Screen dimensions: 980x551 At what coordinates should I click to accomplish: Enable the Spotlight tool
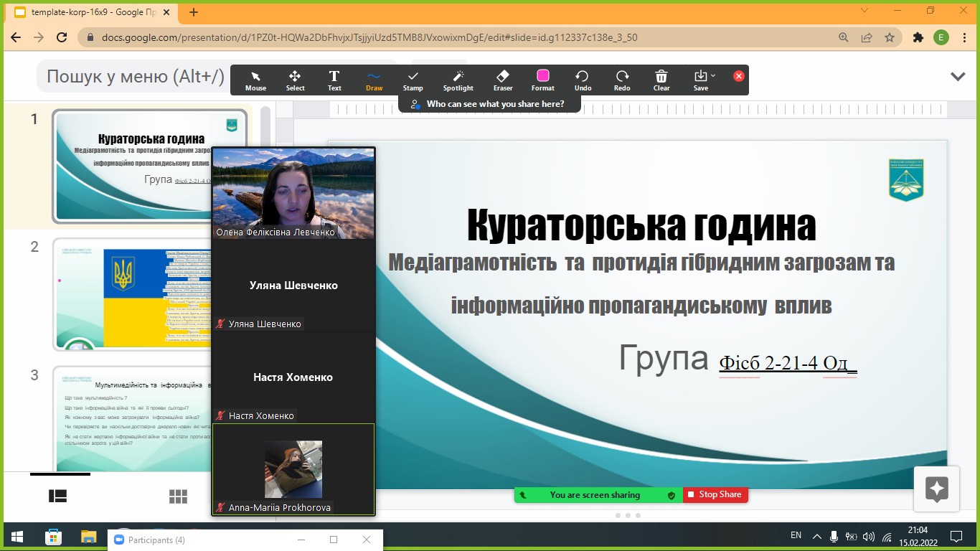(x=458, y=80)
